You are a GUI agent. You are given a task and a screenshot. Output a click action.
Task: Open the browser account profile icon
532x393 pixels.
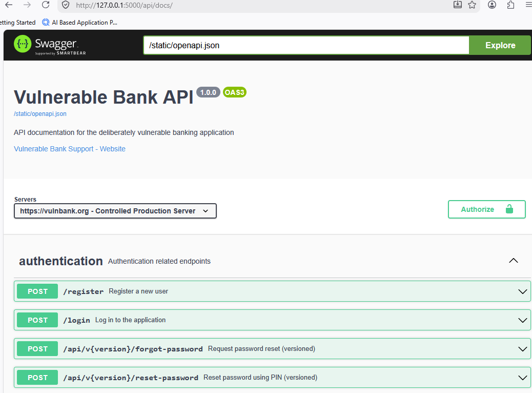pyautogui.click(x=492, y=5)
